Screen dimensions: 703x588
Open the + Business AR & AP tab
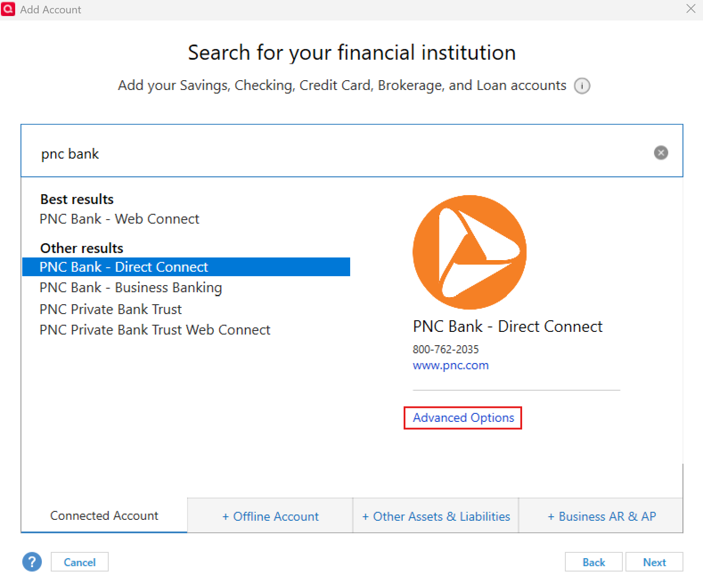[x=601, y=516]
